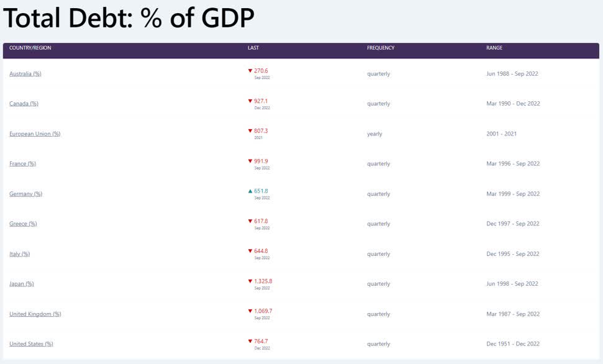This screenshot has height=364, width=603.
Task: Open the United Kingdom (%) link
Action: pos(35,314)
